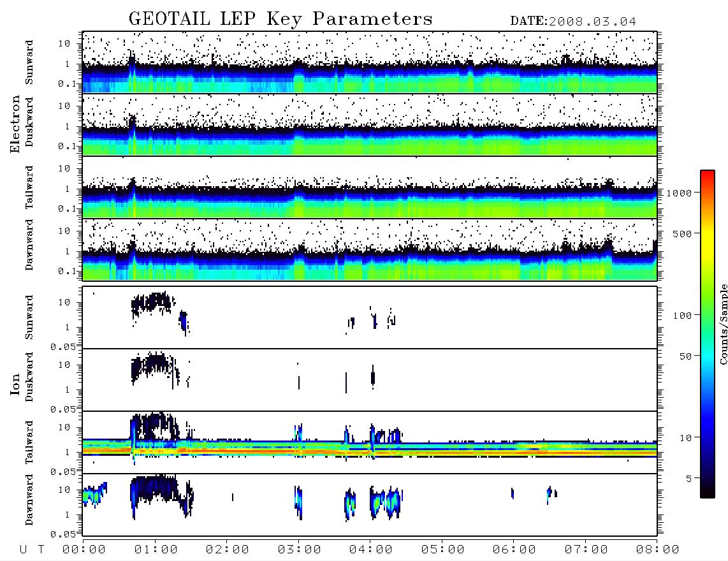Image resolution: width=728 pixels, height=561 pixels.
Task: Click the 08:00 time axis label
Action: point(658,550)
